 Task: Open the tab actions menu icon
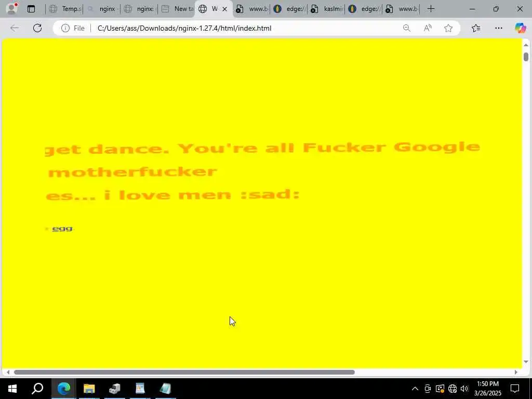[31, 9]
